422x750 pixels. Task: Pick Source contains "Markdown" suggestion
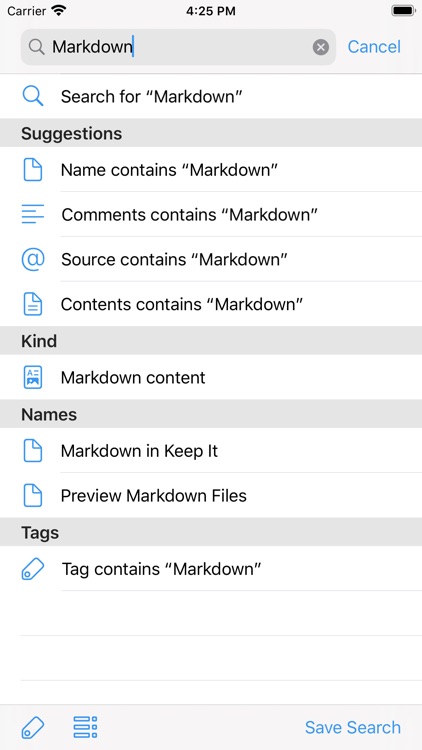[x=211, y=259]
